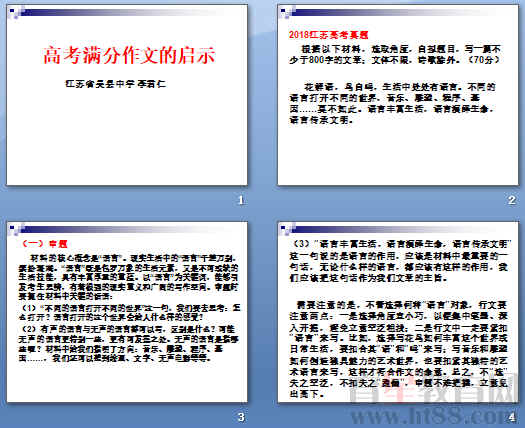
Task: Click the small square decoration icon on slide 2
Action: pos(285,13)
